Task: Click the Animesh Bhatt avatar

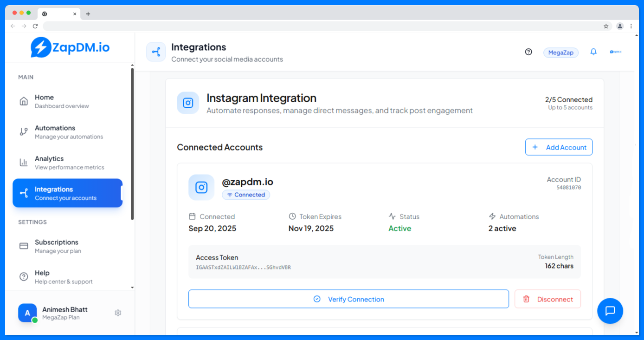Action: (27, 313)
